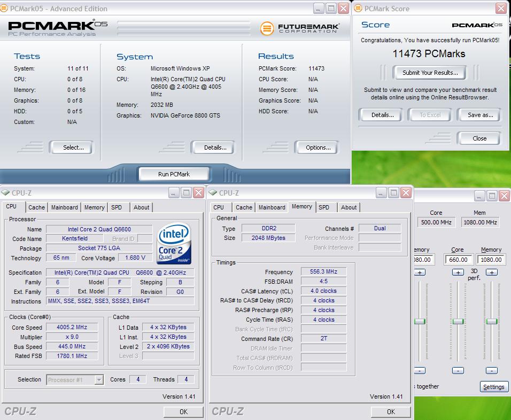
Task: Click memory Frequency value 556.3 MHz
Action: [x=323, y=271]
